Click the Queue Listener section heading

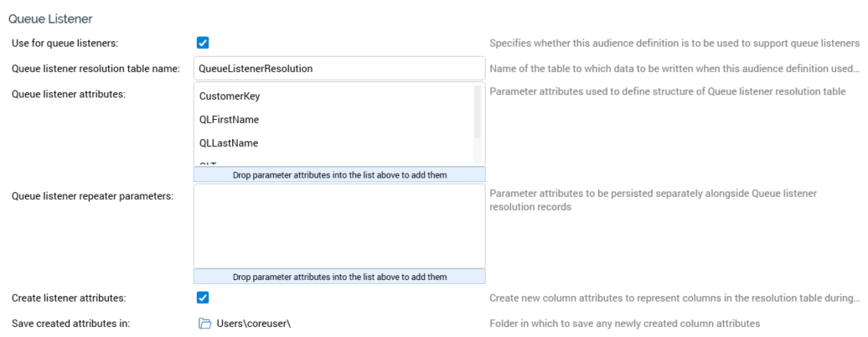coord(50,18)
